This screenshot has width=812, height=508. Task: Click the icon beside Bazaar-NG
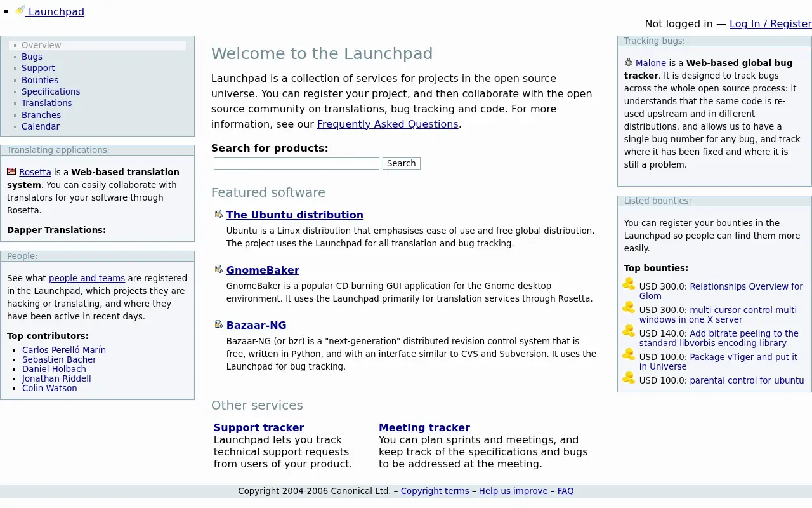(219, 324)
